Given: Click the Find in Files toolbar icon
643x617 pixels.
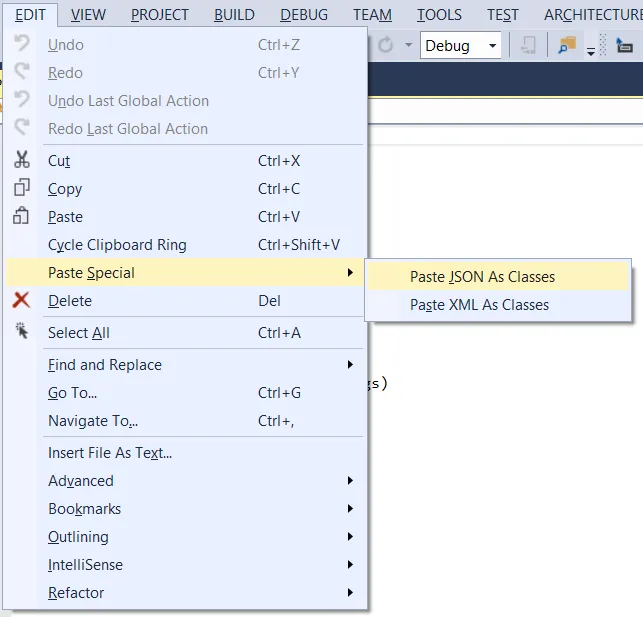Looking at the screenshot, I should point(567,45).
